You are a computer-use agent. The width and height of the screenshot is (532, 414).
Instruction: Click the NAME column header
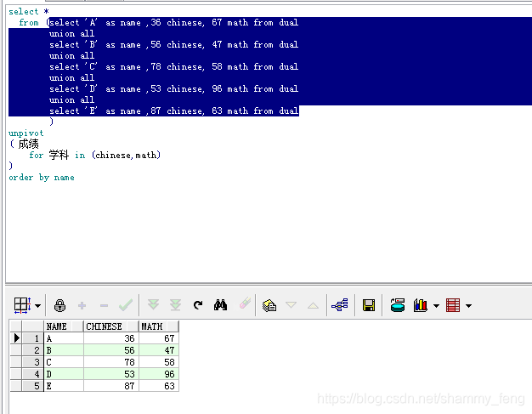coord(64,326)
